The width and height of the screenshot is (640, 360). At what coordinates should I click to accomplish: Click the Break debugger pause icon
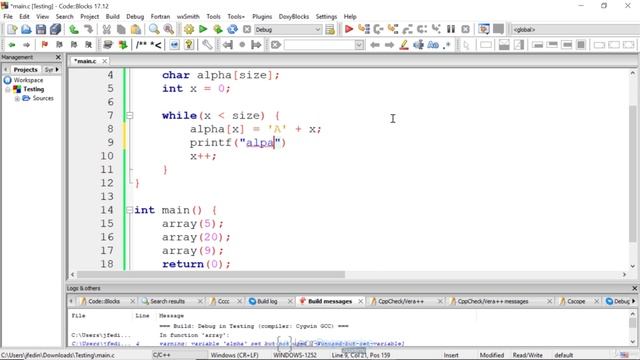(451, 29)
